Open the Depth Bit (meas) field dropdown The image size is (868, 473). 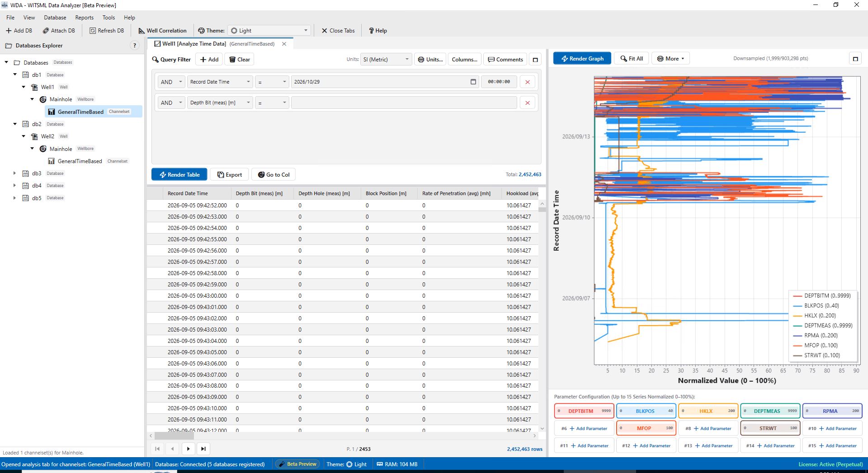220,103
